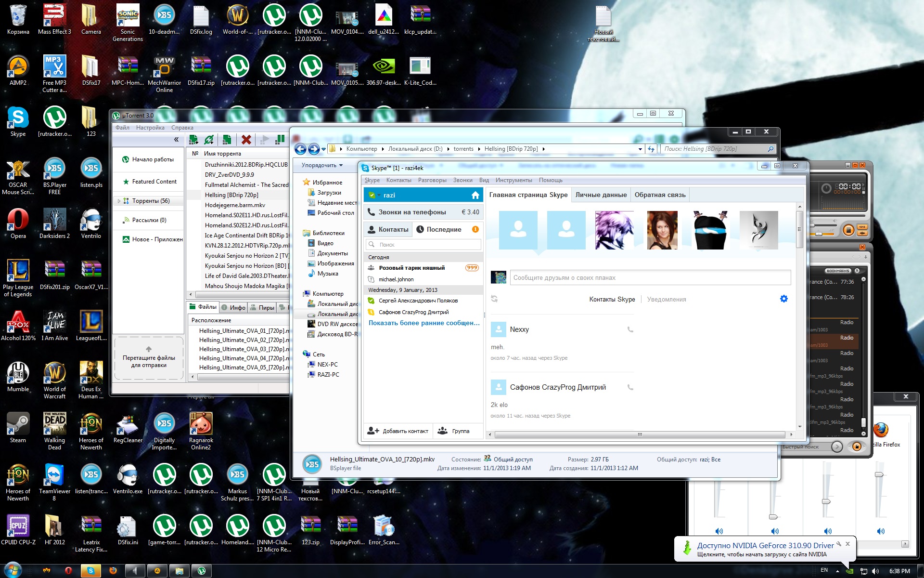Viewport: 924px width, 578px height.
Task: Click Skype contact Поиск field
Action: coord(423,244)
